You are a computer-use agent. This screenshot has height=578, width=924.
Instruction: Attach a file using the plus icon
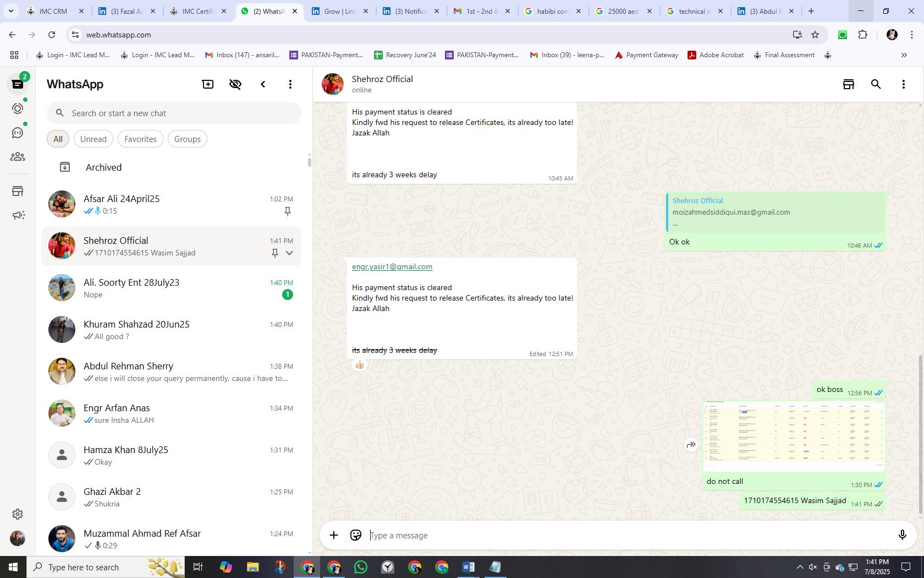click(x=334, y=535)
